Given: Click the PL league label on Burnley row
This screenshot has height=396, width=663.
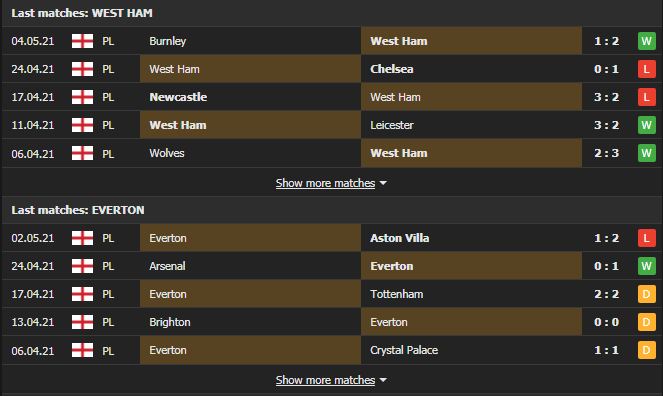Looking at the screenshot, I should (108, 41).
